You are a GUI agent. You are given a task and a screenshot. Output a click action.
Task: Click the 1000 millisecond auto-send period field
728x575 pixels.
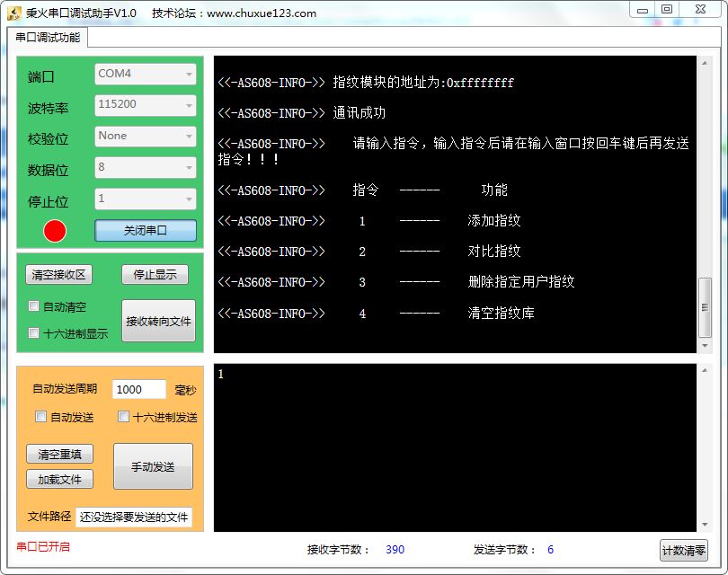(x=138, y=389)
